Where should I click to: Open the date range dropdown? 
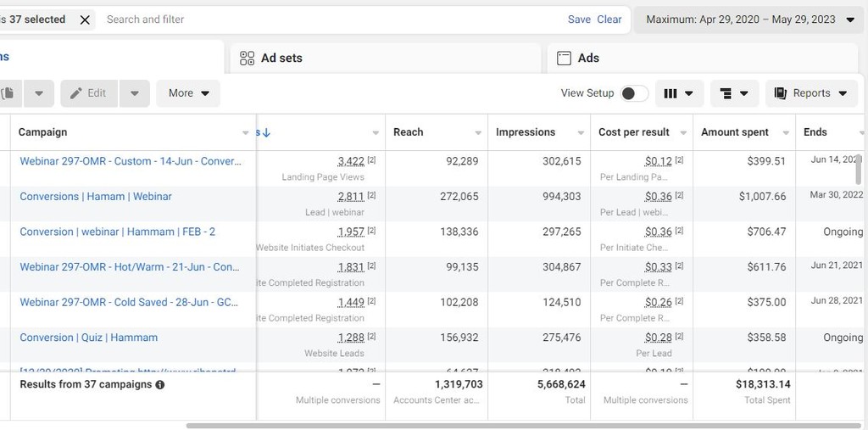[x=750, y=20]
